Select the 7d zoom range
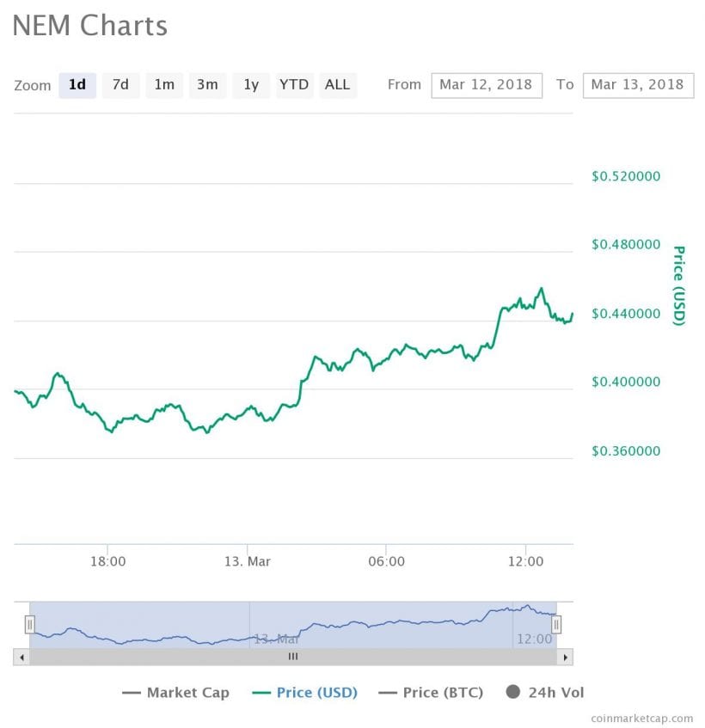Image resolution: width=705 pixels, height=728 pixels. (x=120, y=84)
